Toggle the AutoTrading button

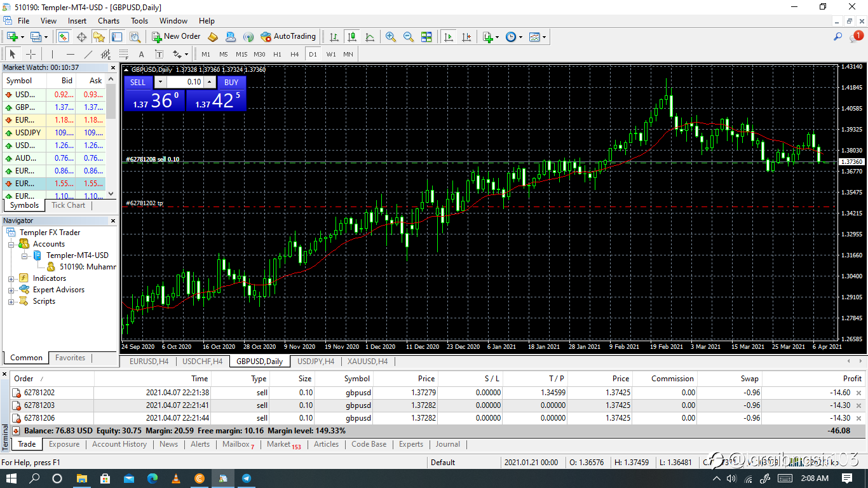pos(288,37)
